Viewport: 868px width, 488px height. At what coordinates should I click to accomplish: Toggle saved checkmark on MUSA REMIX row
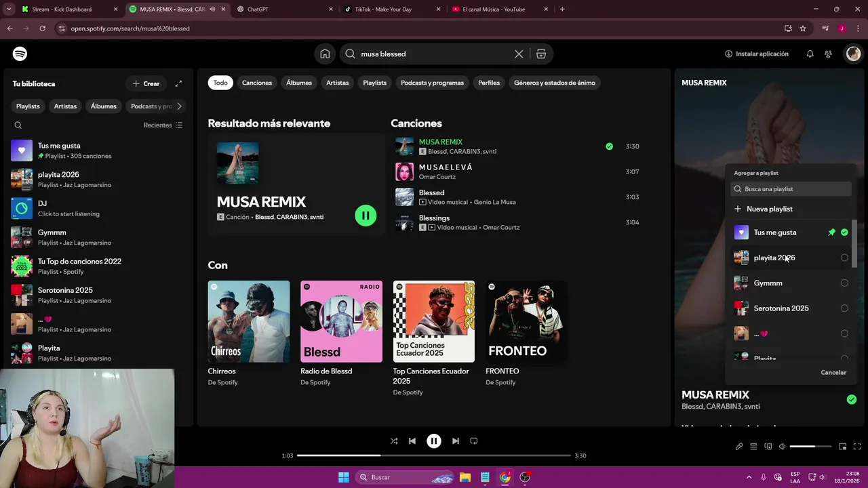pos(609,146)
